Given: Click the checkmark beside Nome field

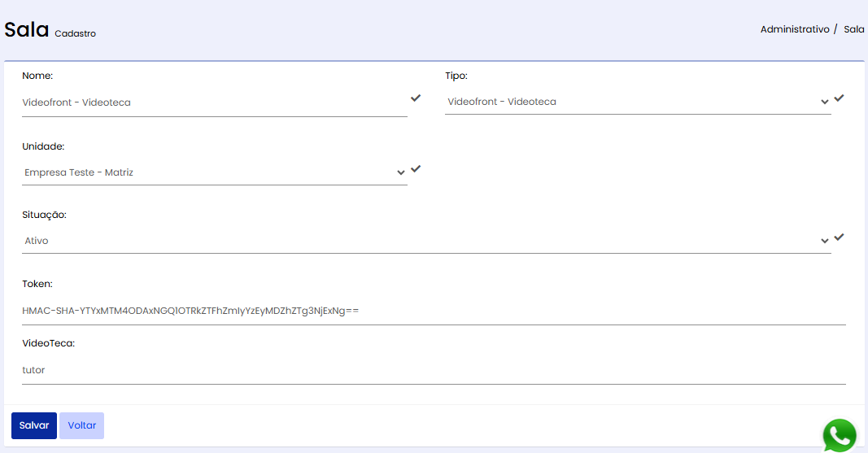Looking at the screenshot, I should (416, 98).
